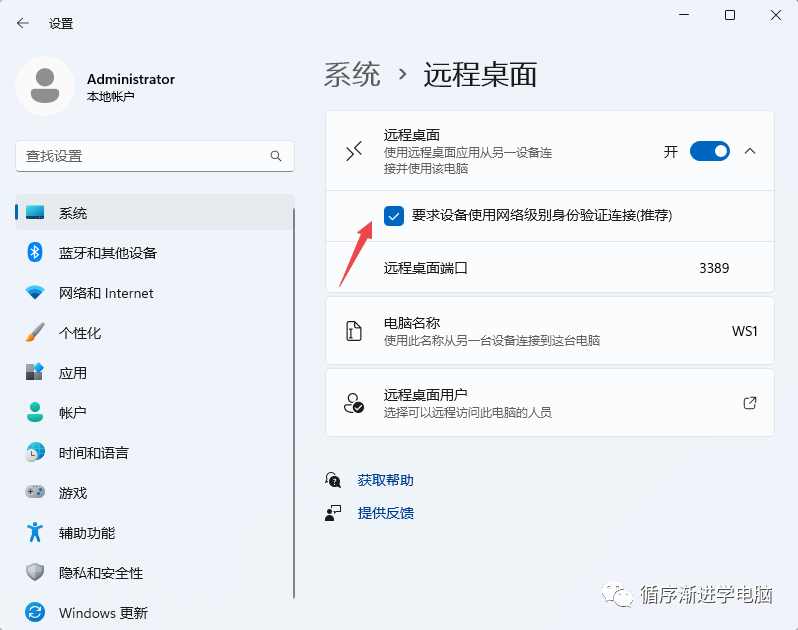Click the Personalization paintbrush icon

[35, 332]
